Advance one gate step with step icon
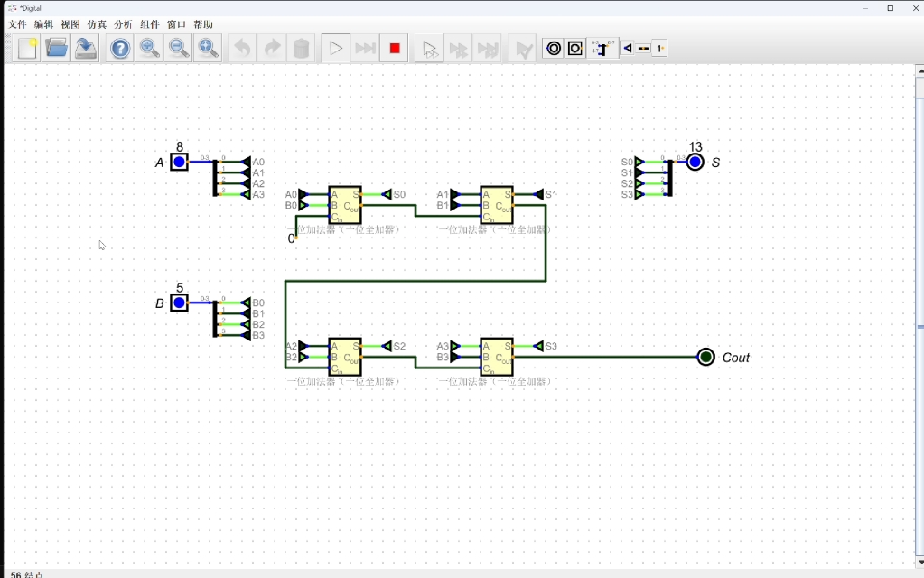The image size is (924, 578). (459, 48)
